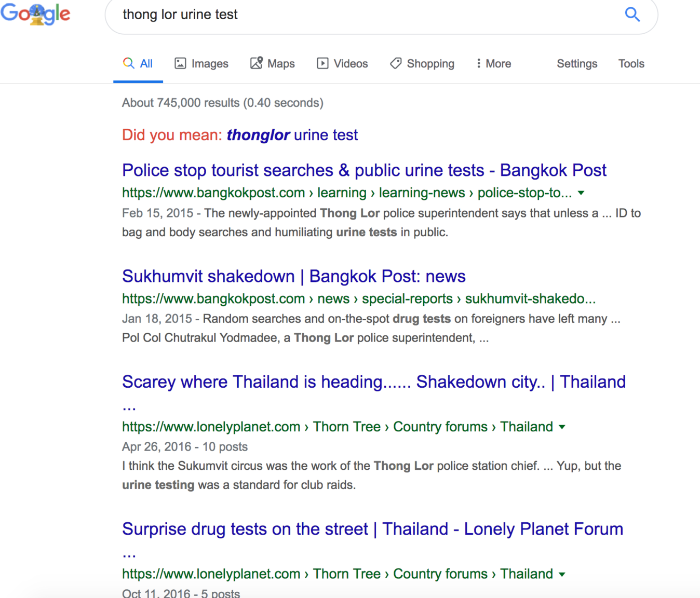Open 'Scarey where Thailand is heading' result
Viewport: 700px width, 598px height.
tap(374, 392)
